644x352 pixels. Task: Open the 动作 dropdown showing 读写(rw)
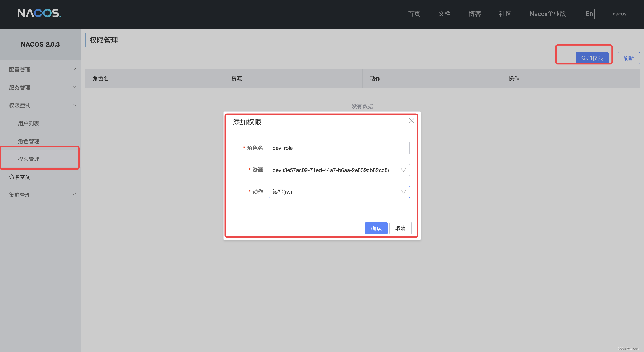click(x=339, y=192)
